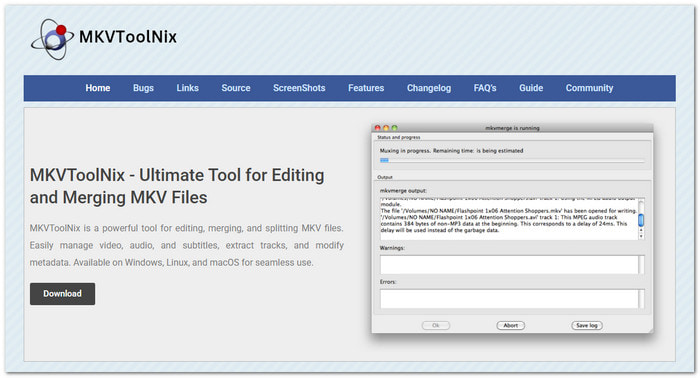
Task: Click the muxing progress bar
Action: point(512,160)
